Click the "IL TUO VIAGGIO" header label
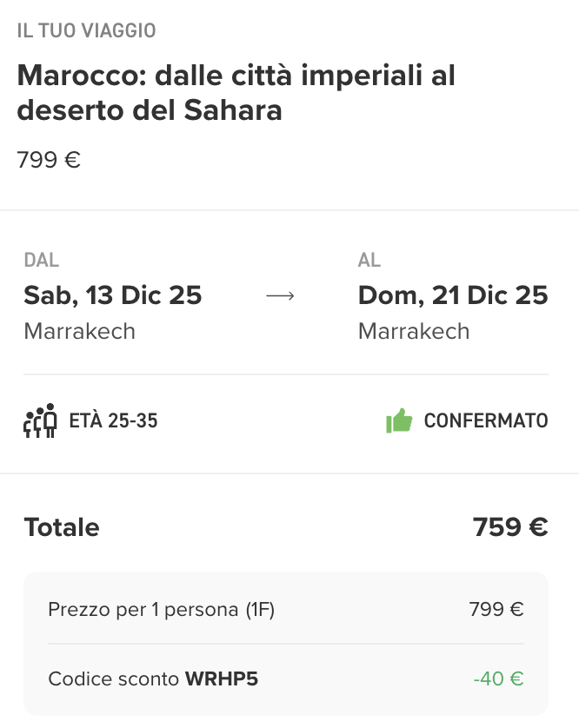 (86, 31)
